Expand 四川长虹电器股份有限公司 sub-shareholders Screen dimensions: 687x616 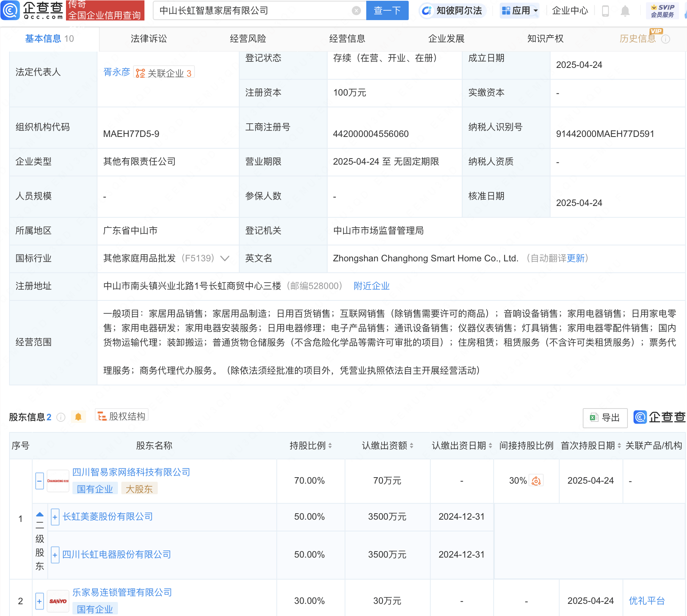(55, 555)
